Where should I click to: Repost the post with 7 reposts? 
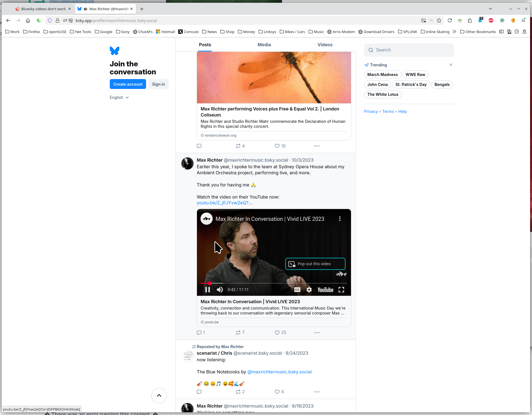point(240,333)
